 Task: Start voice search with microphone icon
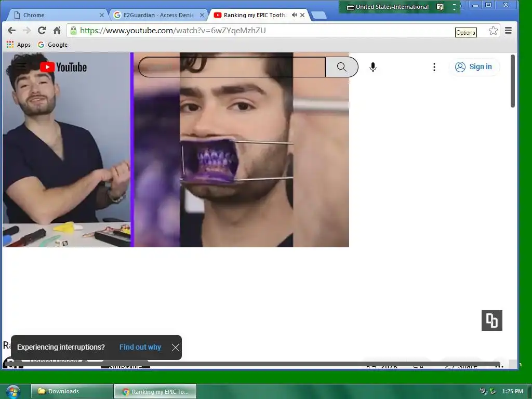tap(373, 67)
